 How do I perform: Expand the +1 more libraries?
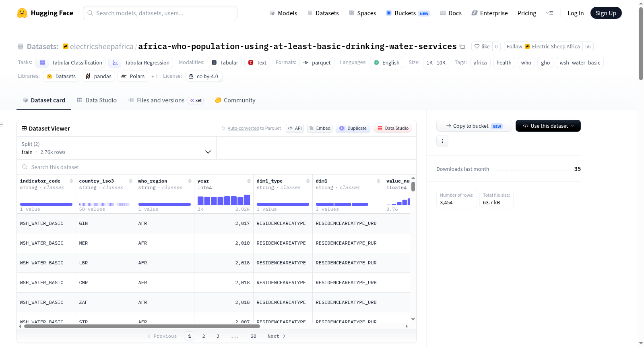coord(155,76)
